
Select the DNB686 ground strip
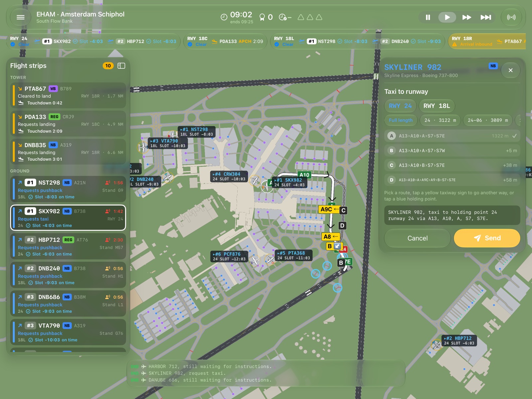(68, 304)
